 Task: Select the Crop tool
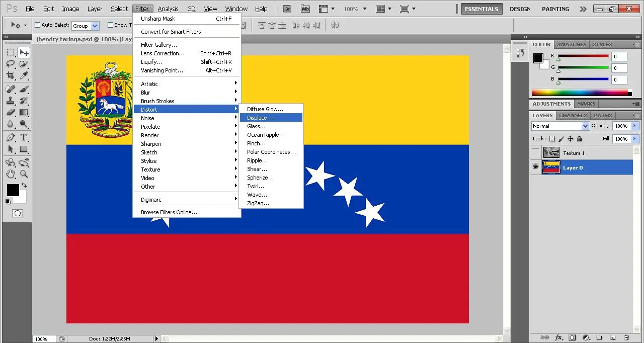(11, 75)
